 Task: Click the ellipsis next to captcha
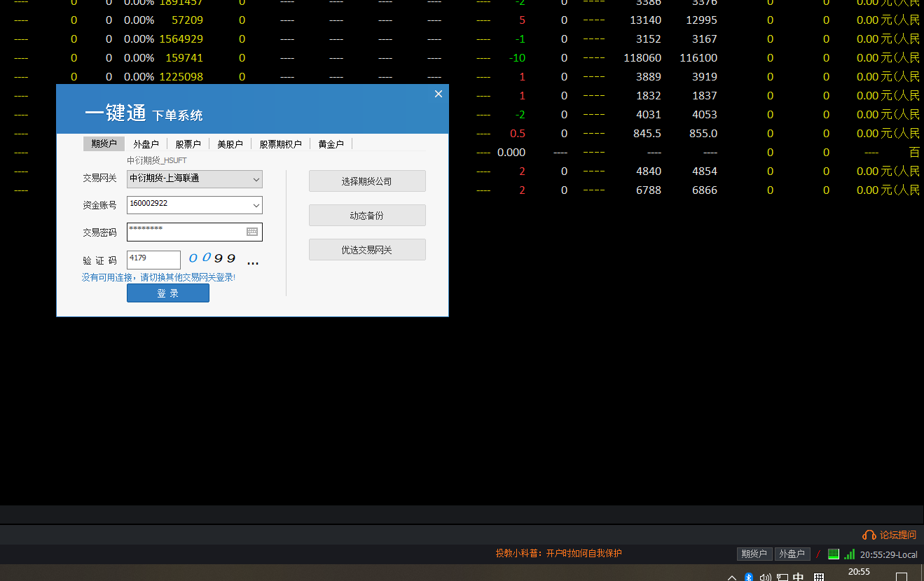[x=253, y=262]
